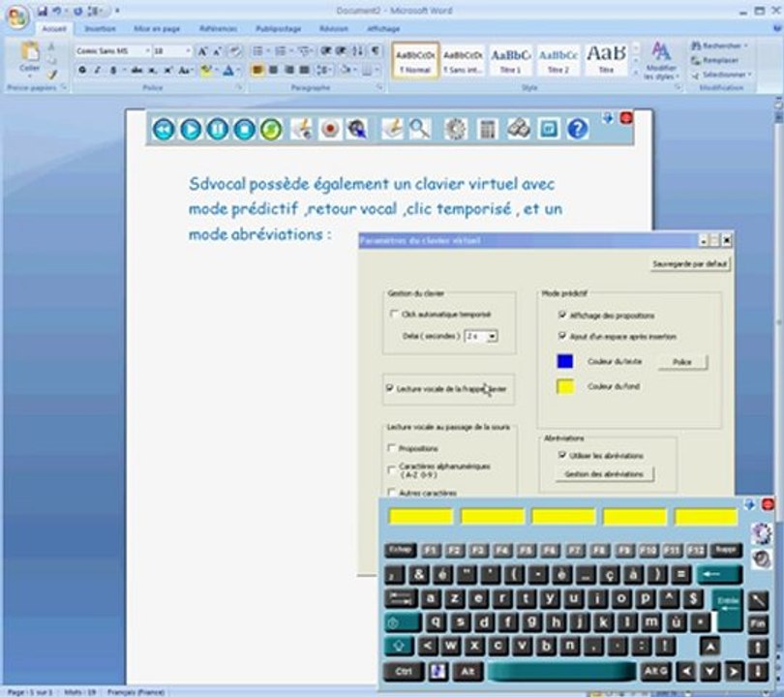Click Sauvegarde par défaut button
This screenshot has width=784, height=697.
pos(689,263)
